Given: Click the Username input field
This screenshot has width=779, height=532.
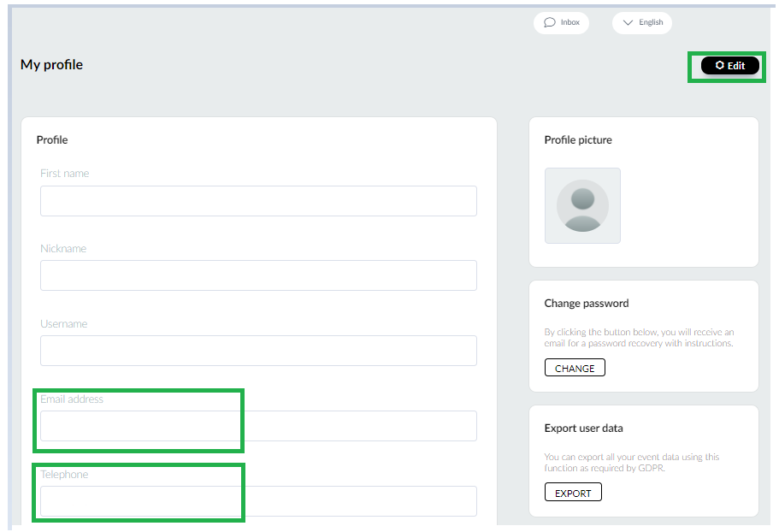Looking at the screenshot, I should (x=258, y=351).
